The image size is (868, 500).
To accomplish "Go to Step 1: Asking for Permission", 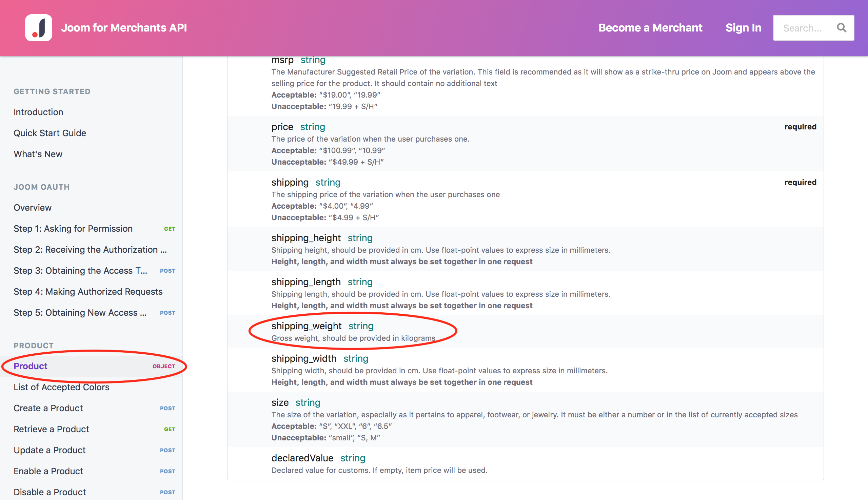I will point(73,228).
